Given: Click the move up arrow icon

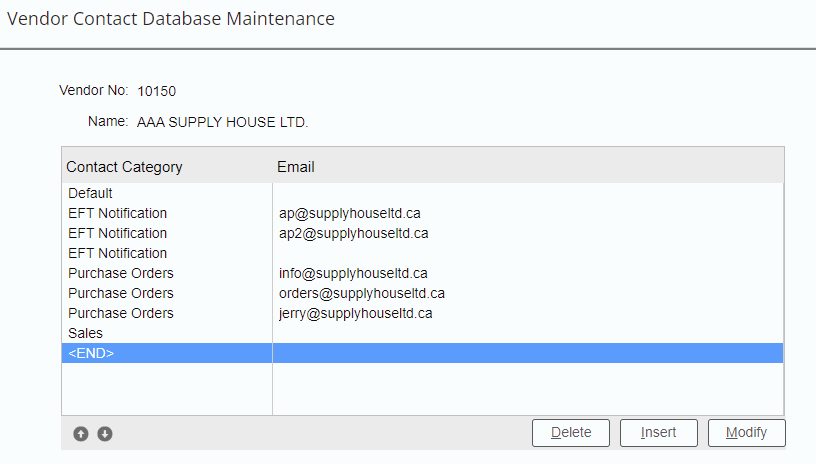Looking at the screenshot, I should (81, 434).
